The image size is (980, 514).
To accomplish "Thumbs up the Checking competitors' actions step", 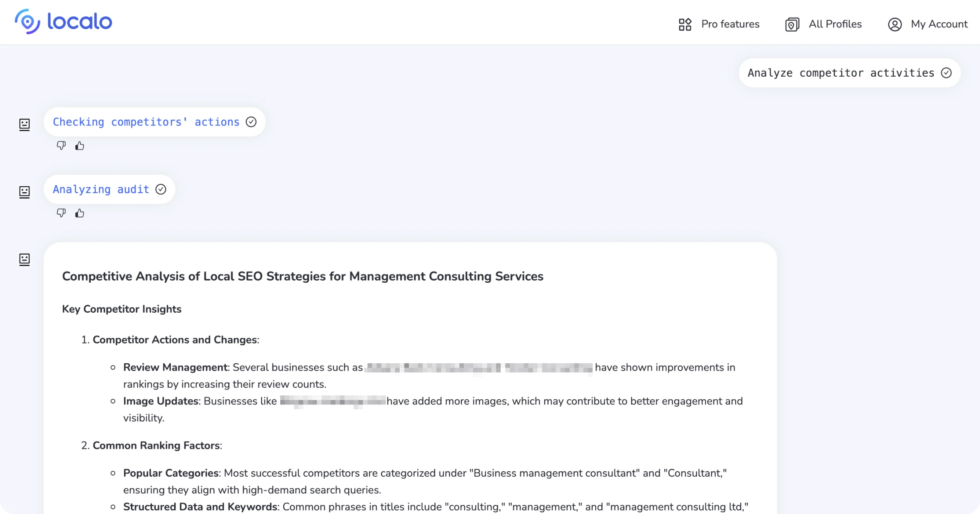I will pos(80,146).
